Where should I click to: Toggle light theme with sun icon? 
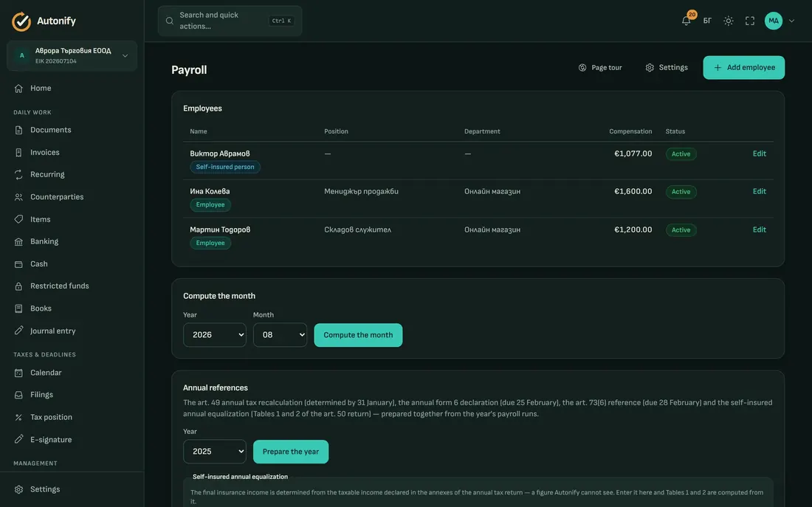[729, 21]
